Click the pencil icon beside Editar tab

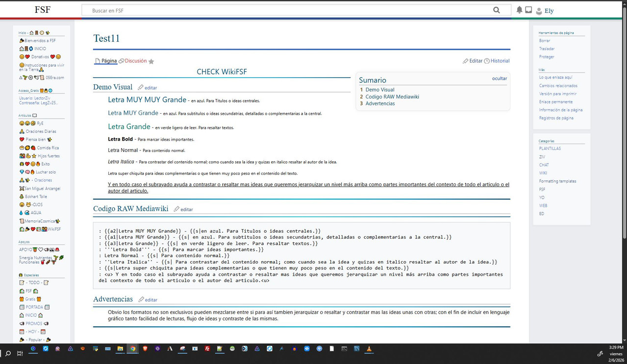[465, 61]
